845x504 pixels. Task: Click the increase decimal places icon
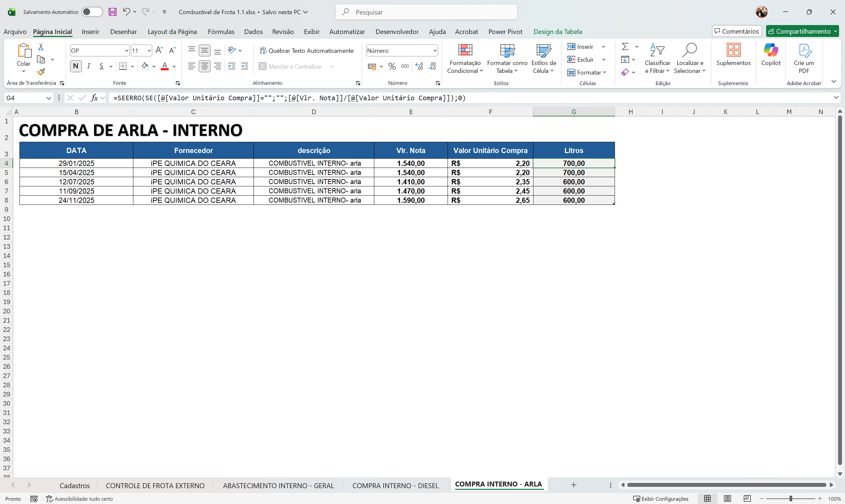pyautogui.click(x=419, y=66)
